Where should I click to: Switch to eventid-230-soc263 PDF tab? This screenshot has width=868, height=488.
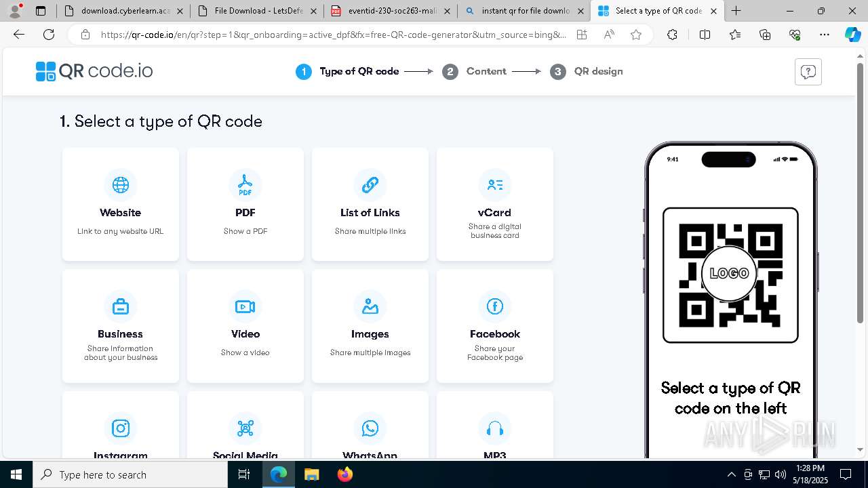coord(390,11)
